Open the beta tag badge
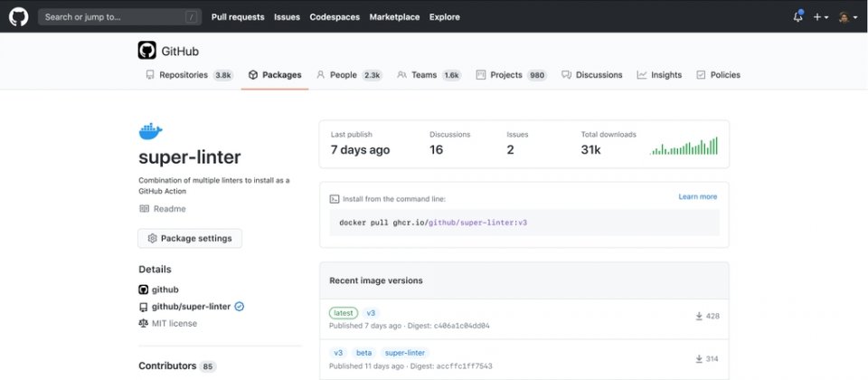This screenshot has height=380, width=868. pyautogui.click(x=363, y=353)
